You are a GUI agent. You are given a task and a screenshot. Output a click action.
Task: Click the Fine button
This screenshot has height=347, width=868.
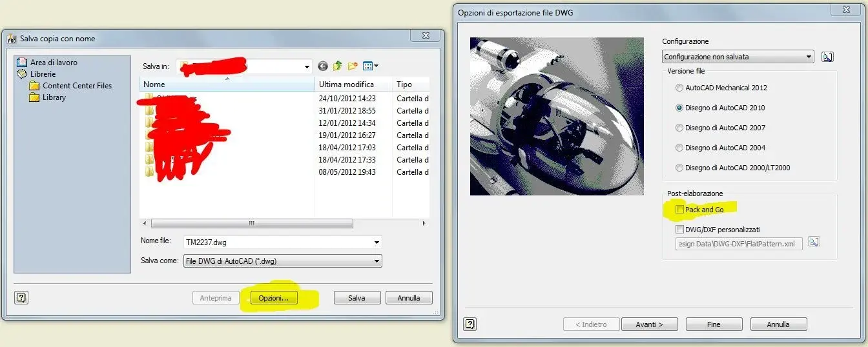714,324
